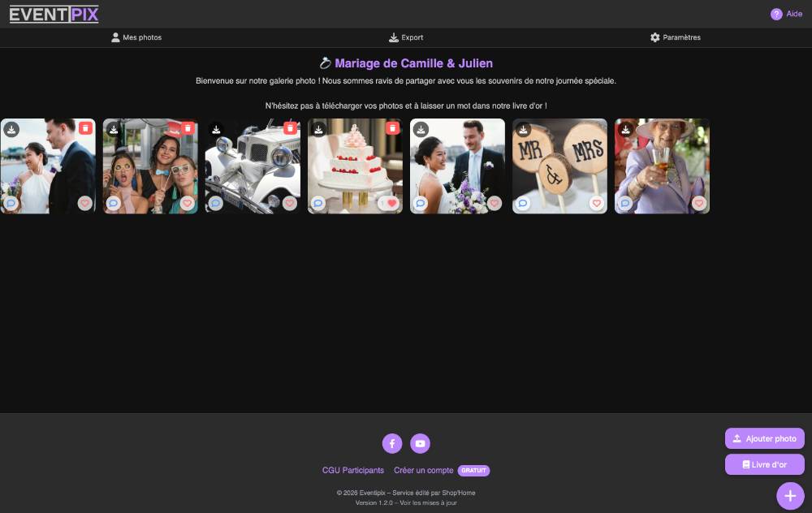This screenshot has width=812, height=513.
Task: Switch to the Export tab
Action: 406,37
